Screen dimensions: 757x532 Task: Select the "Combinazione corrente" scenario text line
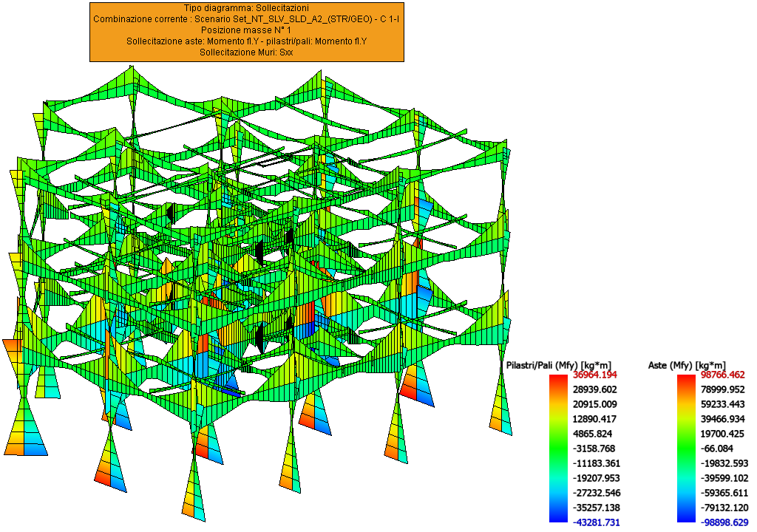(x=247, y=18)
